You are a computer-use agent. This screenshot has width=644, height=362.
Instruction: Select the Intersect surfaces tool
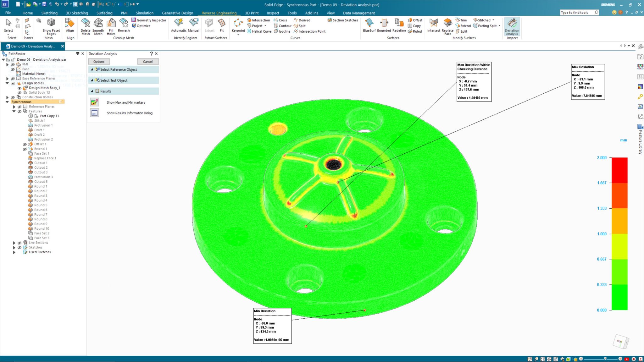(434, 25)
